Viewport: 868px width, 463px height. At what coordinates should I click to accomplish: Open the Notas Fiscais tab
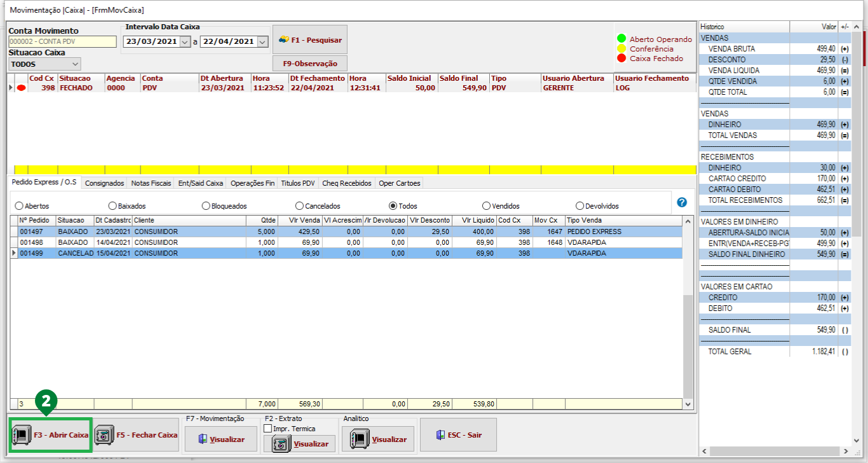coord(151,183)
